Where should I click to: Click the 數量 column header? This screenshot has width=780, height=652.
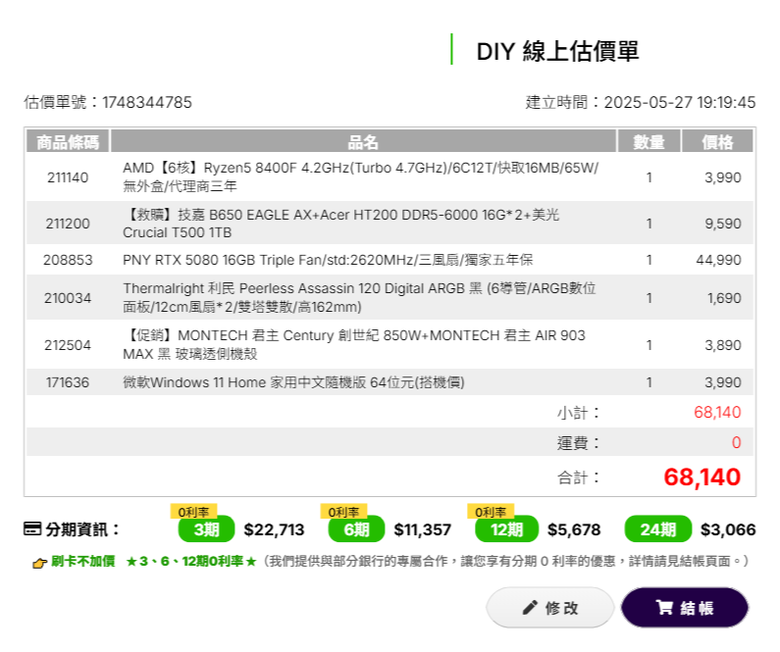pos(649,142)
